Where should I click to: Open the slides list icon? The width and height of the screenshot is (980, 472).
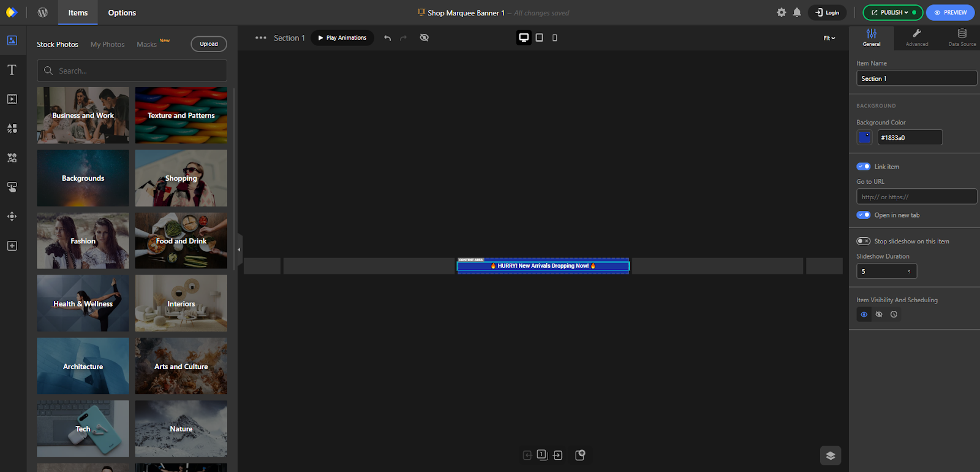[x=542, y=455]
